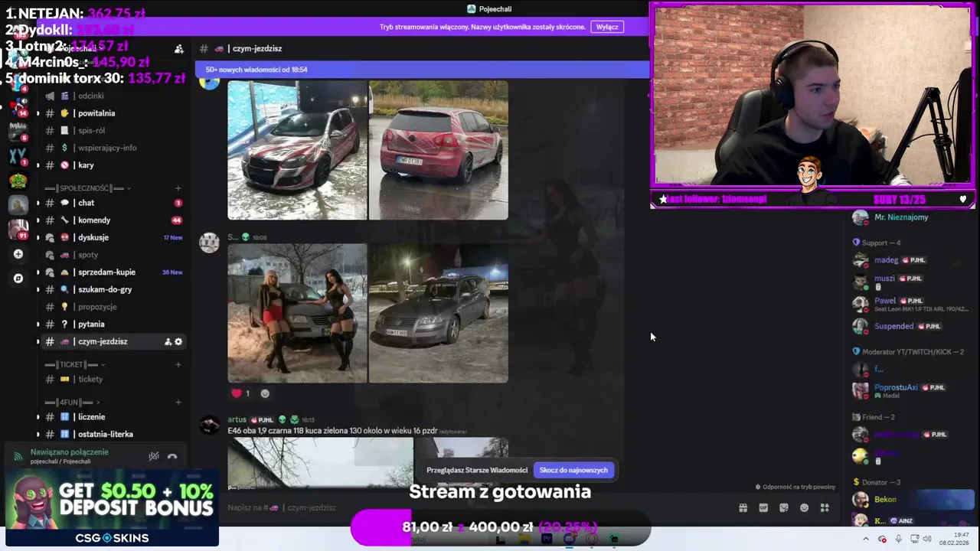Viewport: 980px width, 551px height.
Task: Open the emoji picker
Action: [804, 507]
